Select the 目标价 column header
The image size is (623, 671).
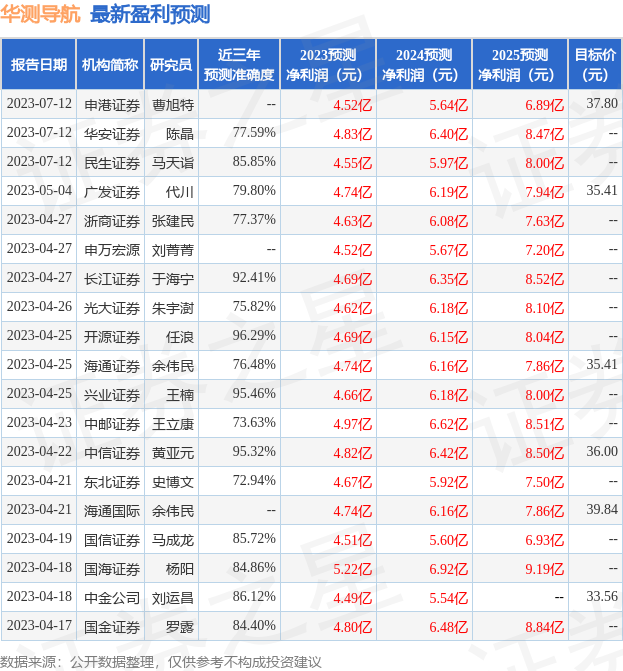[595, 65]
